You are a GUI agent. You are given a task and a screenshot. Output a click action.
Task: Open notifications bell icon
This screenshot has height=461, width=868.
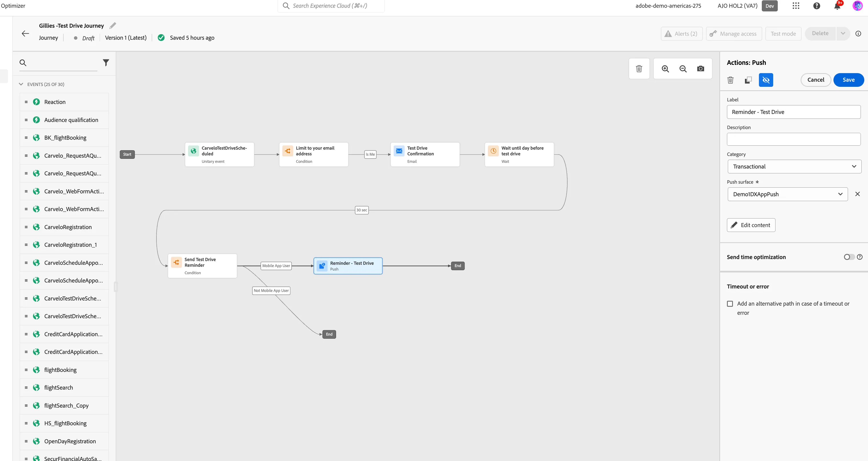[837, 6]
